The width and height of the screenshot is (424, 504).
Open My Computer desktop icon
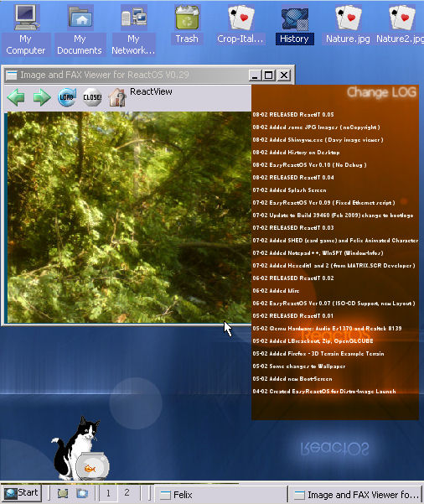point(26,29)
